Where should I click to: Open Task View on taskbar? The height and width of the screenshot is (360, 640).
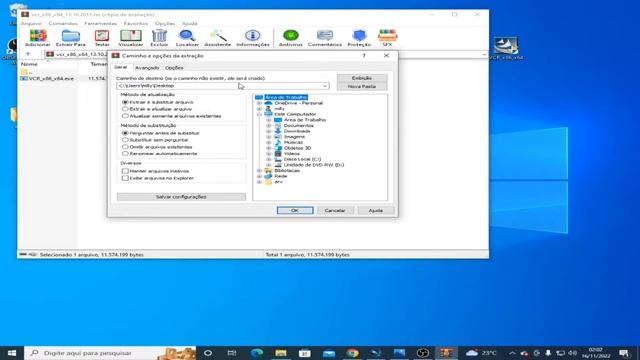click(x=232, y=353)
